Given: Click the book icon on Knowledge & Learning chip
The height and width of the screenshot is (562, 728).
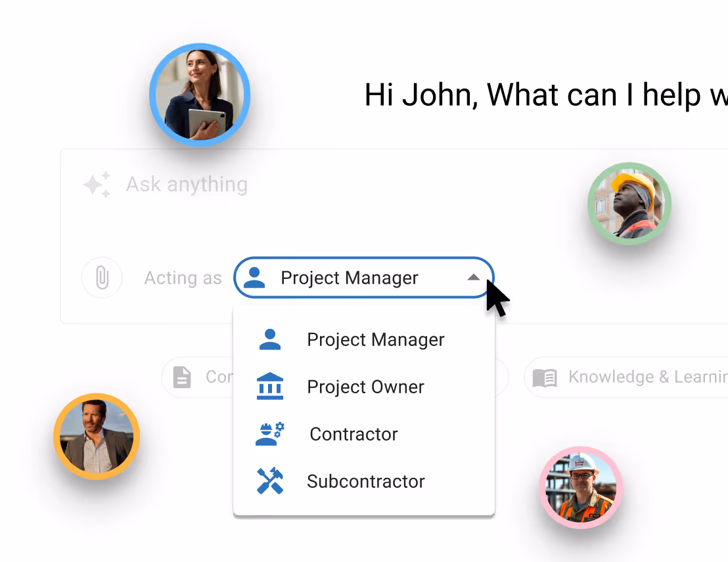Looking at the screenshot, I should pos(545,377).
